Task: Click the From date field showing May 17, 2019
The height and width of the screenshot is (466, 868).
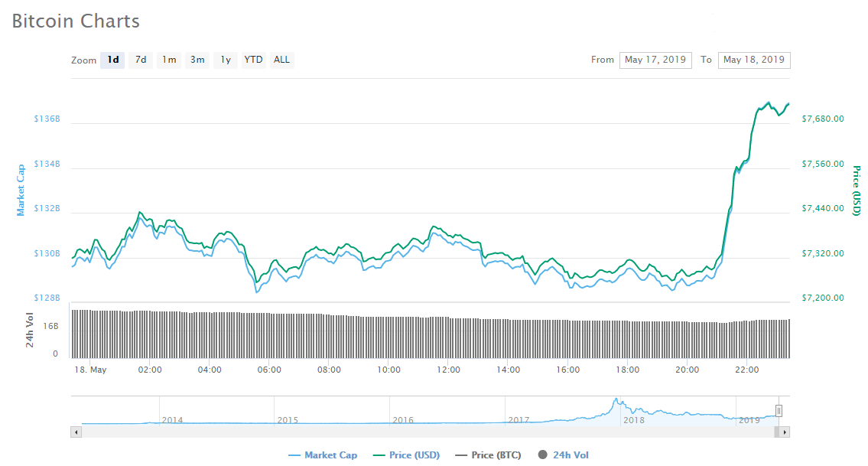Action: point(655,60)
